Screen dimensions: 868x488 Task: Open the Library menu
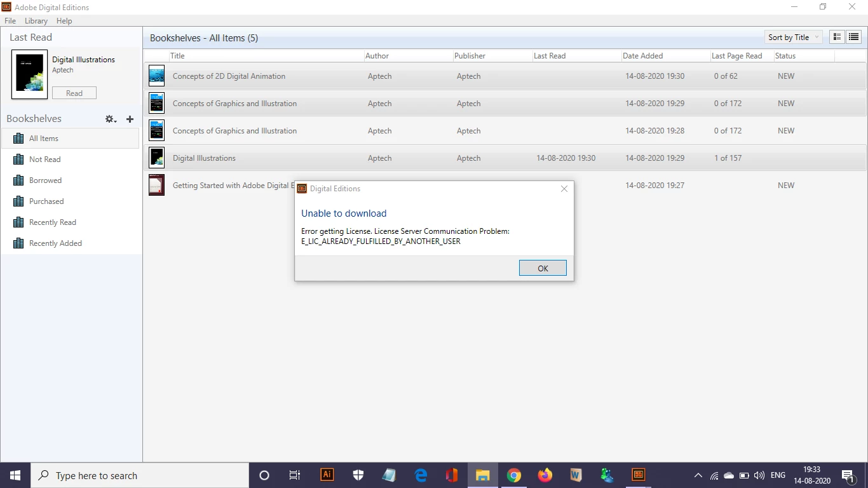point(36,21)
